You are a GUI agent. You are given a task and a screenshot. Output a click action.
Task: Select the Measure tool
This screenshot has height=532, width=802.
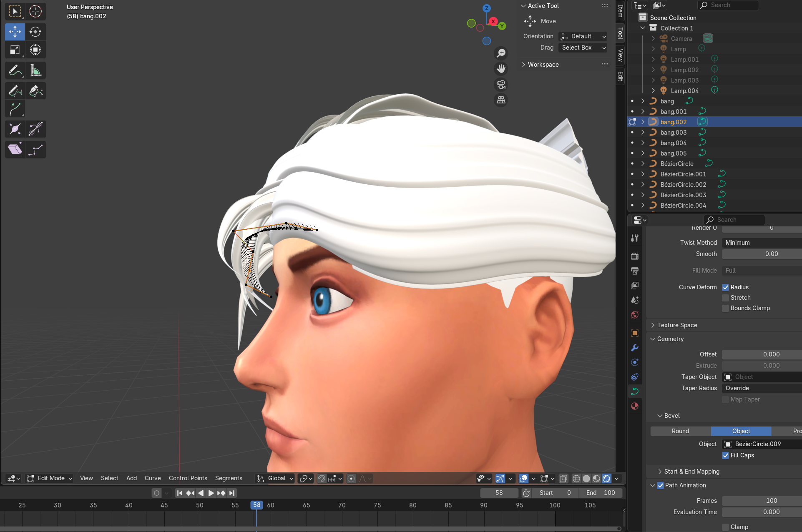tap(35, 70)
